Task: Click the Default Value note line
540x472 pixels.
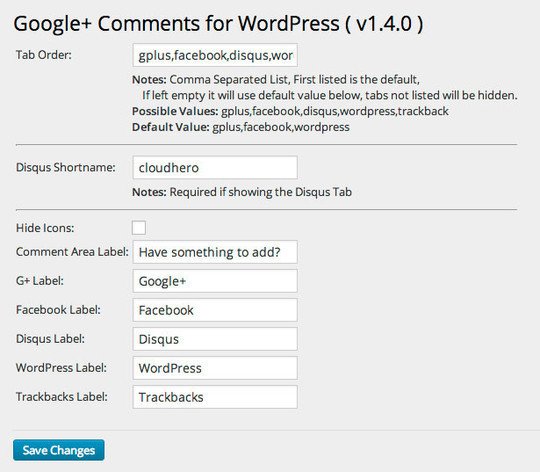Action: tap(241, 127)
